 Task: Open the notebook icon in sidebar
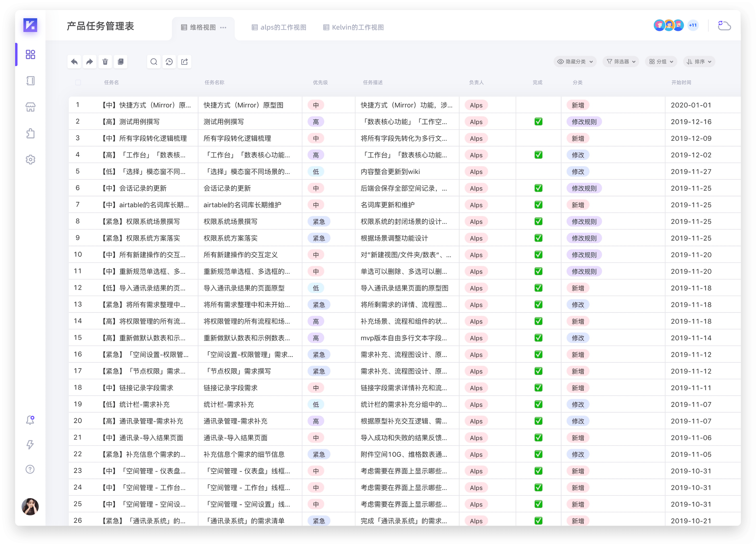click(x=30, y=81)
